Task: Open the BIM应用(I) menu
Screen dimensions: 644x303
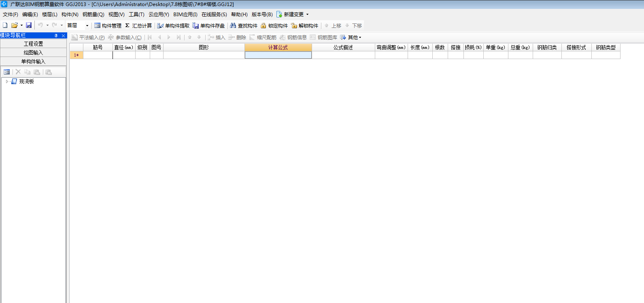Action: (185, 14)
